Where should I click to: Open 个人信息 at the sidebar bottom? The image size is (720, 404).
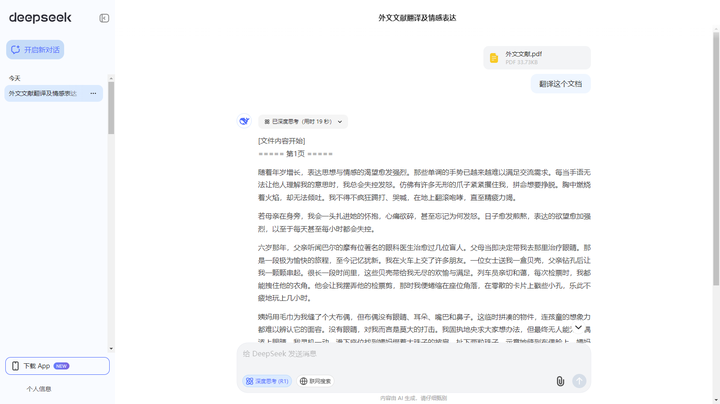(x=39, y=389)
